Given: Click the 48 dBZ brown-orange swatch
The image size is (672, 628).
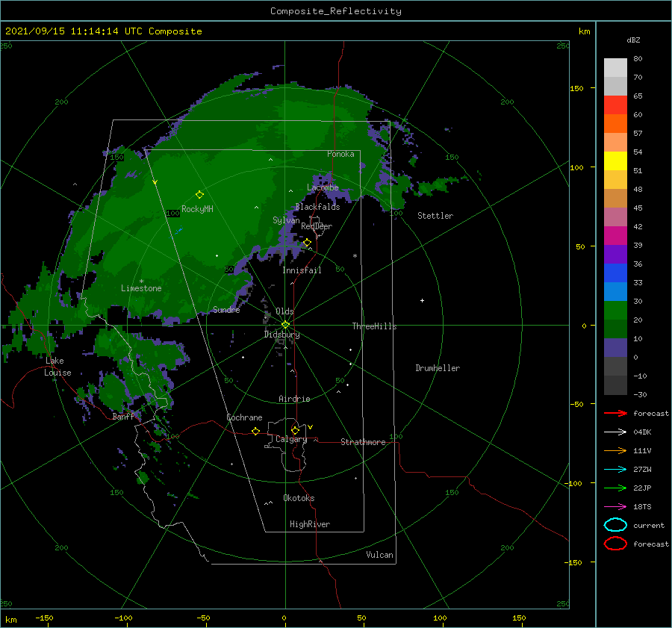Looking at the screenshot, I should (x=615, y=198).
